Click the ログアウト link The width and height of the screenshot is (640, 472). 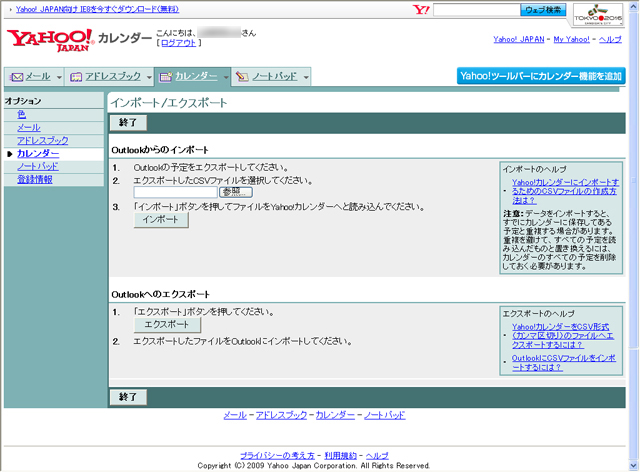(x=178, y=43)
